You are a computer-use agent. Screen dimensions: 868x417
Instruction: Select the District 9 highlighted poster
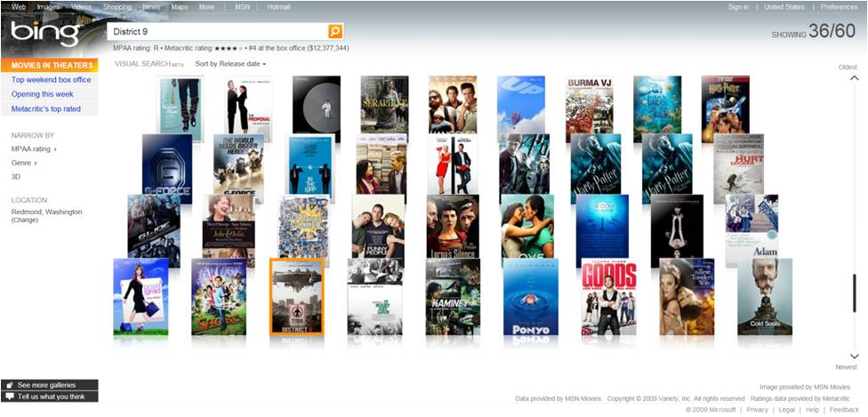(297, 296)
